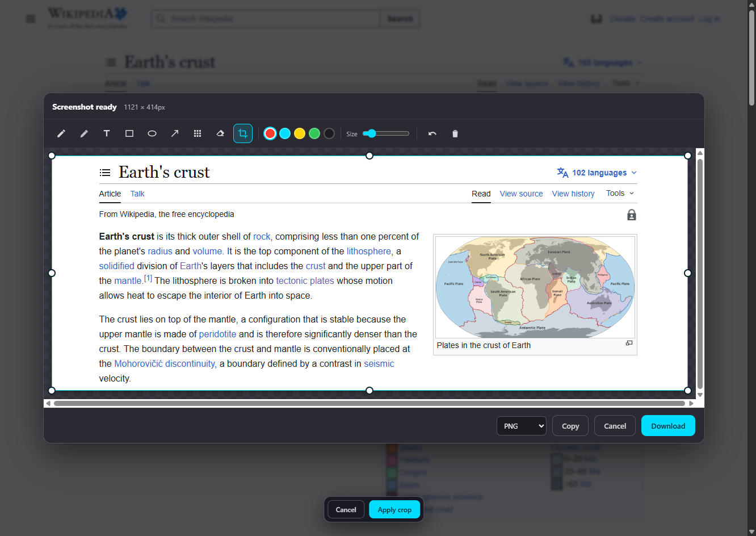Image resolution: width=756 pixels, height=536 pixels.
Task: Click the Mohorovičić discontinuity link
Action: 165,364
